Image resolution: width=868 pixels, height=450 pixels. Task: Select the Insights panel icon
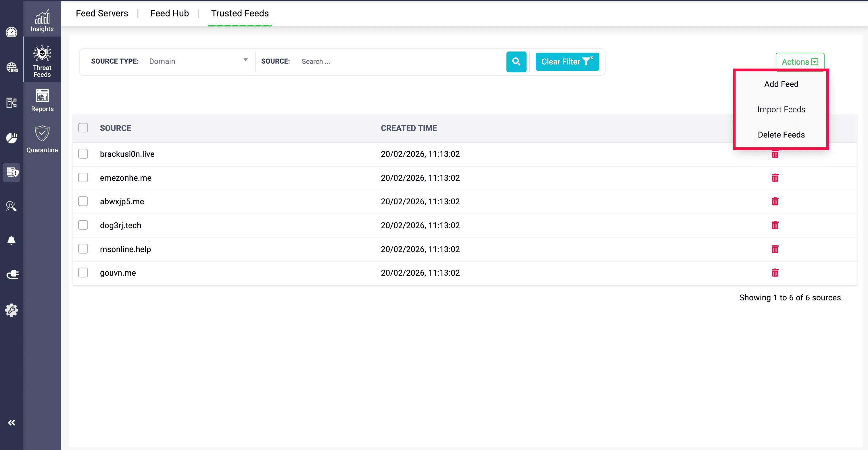42,18
